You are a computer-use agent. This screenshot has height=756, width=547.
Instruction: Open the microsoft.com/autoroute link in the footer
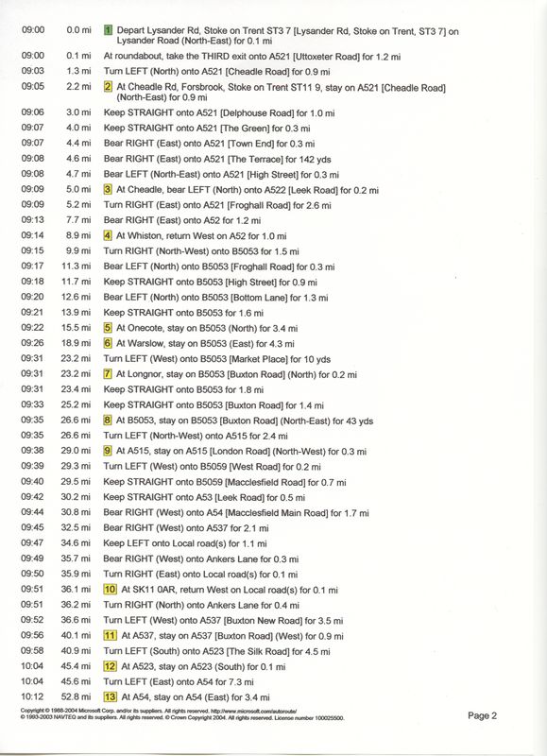pyautogui.click(x=253, y=712)
